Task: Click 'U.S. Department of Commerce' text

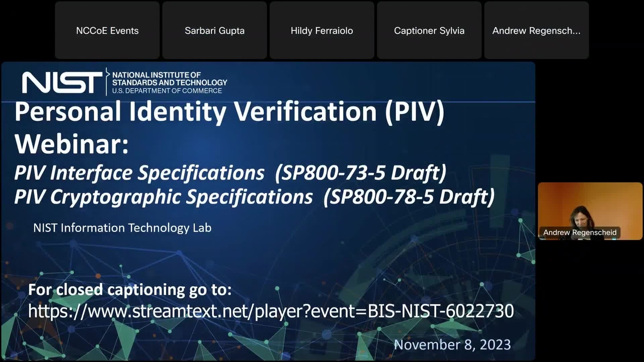Action: [x=167, y=91]
